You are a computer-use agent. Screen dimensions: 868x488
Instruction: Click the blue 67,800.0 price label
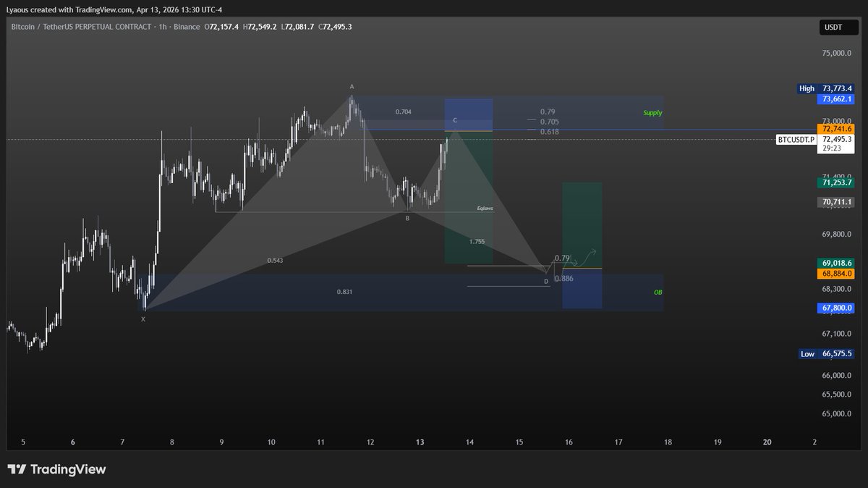click(x=836, y=308)
